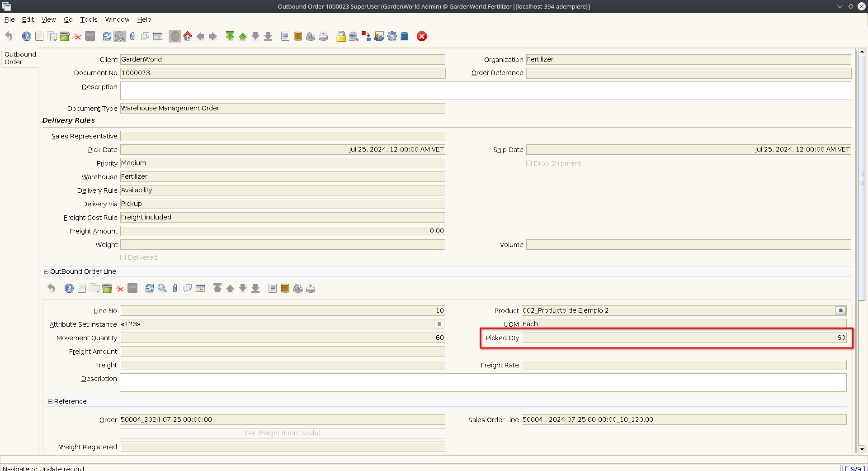Collapse the Reference section
Screen dimensions: 868x471
click(x=50, y=401)
